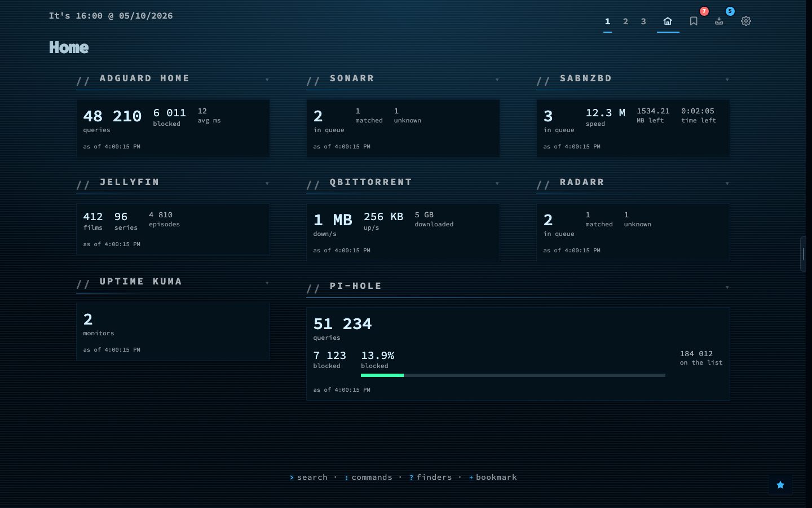The image size is (812, 508).
Task: Click the side panel handle on right edge
Action: 804,254
